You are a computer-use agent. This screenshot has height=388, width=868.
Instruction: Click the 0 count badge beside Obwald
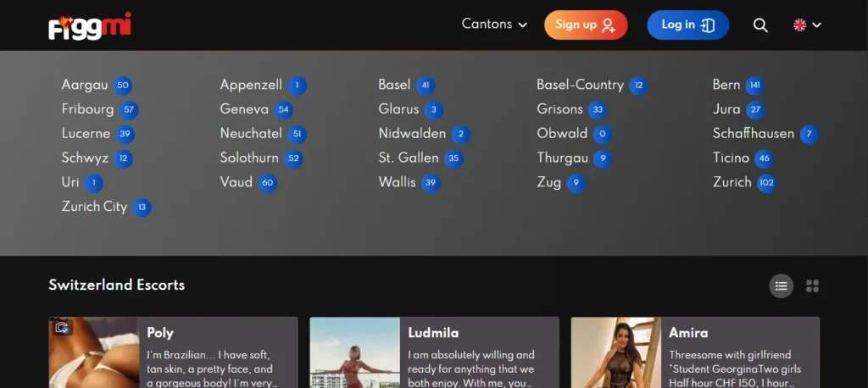(x=602, y=135)
